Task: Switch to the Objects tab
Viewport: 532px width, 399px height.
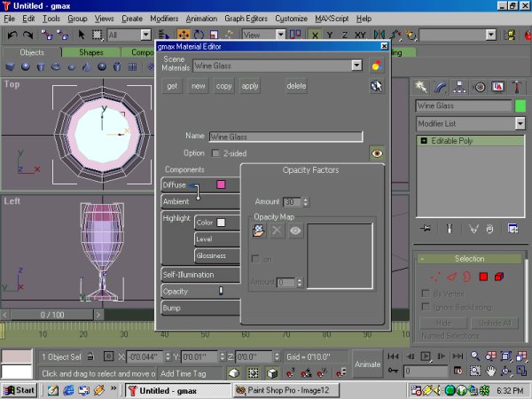Action: [32, 52]
